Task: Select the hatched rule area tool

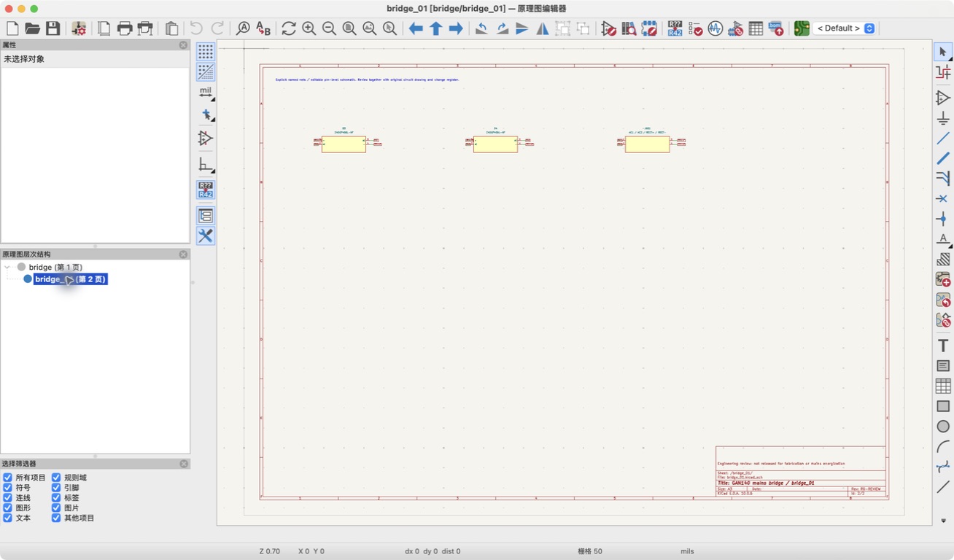Action: click(x=943, y=259)
